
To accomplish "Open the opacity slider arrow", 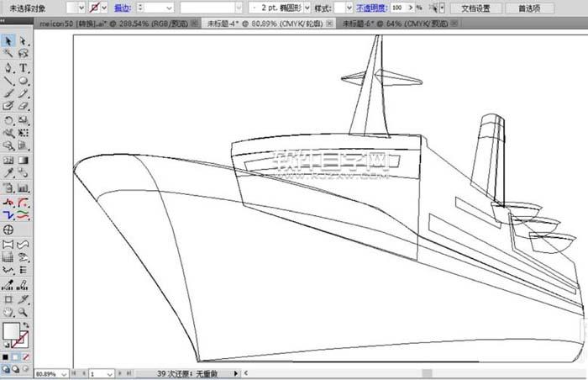I will [411, 8].
